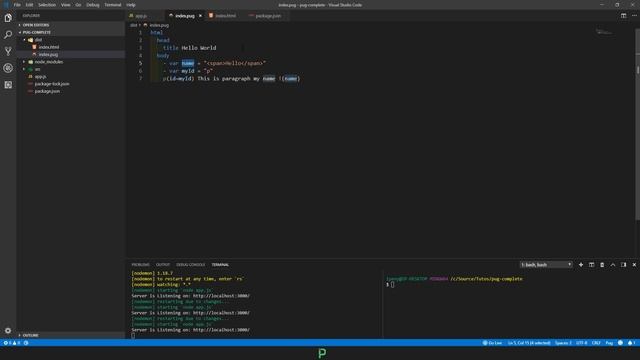Image resolution: width=640 pixels, height=360 pixels.
Task: Open the Search view in the activity bar
Action: [x=8, y=35]
